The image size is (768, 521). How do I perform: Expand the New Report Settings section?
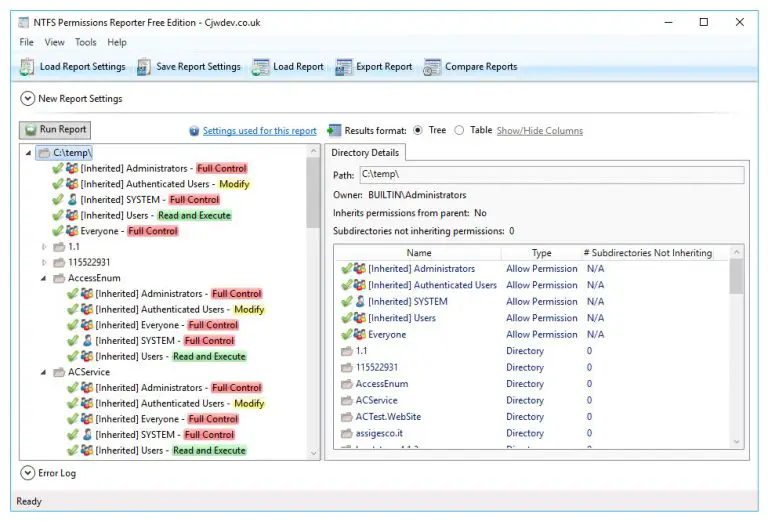point(27,99)
